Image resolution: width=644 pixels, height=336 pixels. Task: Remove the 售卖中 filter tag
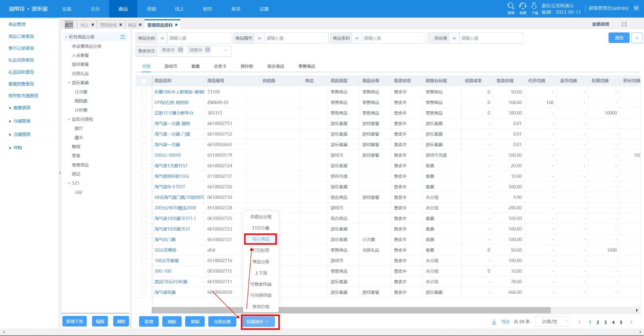[180, 50]
